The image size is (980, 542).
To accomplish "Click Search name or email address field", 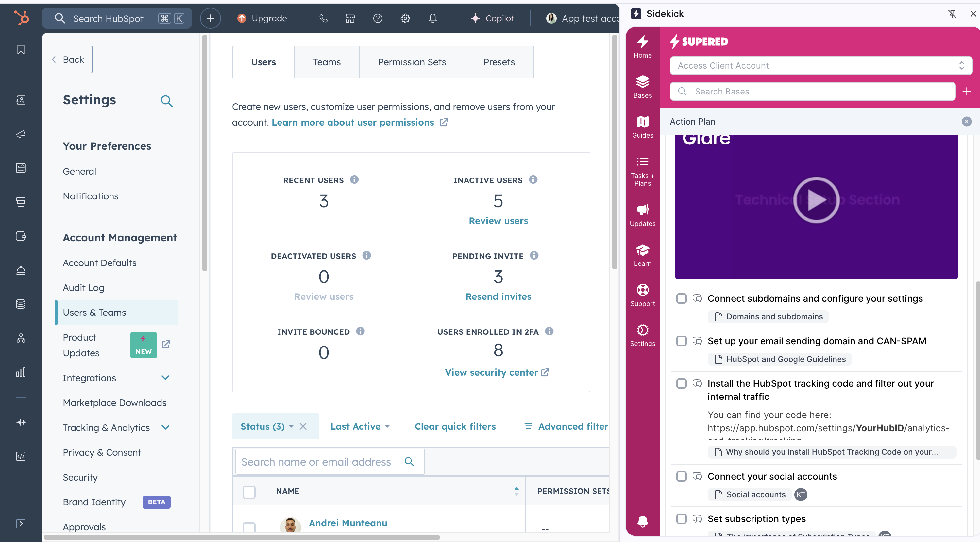I will point(330,461).
